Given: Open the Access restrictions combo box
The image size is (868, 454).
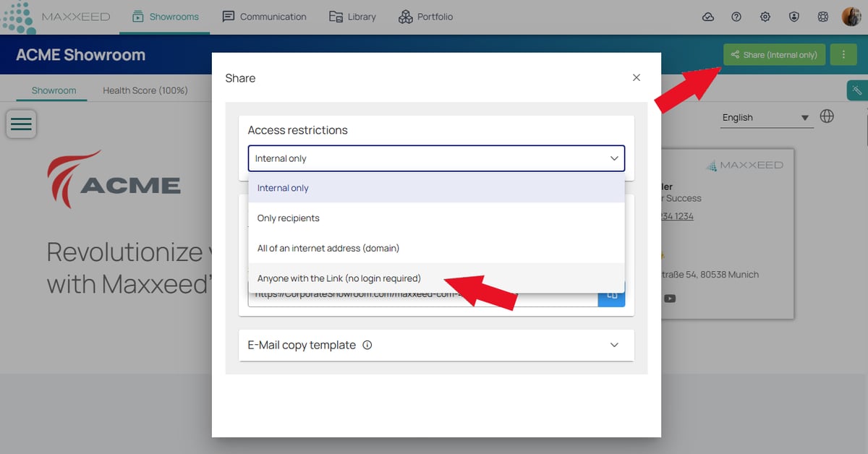Looking at the screenshot, I should click(x=436, y=158).
